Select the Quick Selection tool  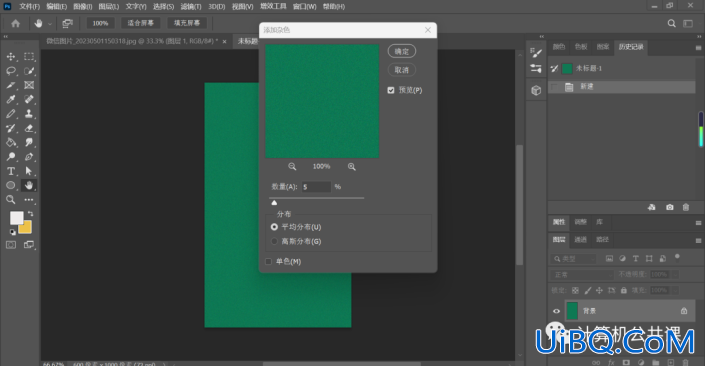29,71
